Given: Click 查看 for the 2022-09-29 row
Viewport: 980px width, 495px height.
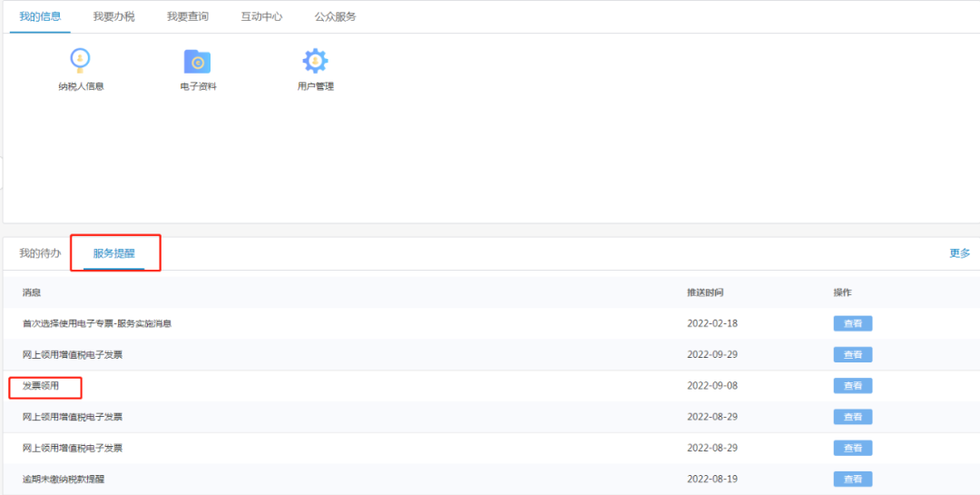Looking at the screenshot, I should click(852, 355).
